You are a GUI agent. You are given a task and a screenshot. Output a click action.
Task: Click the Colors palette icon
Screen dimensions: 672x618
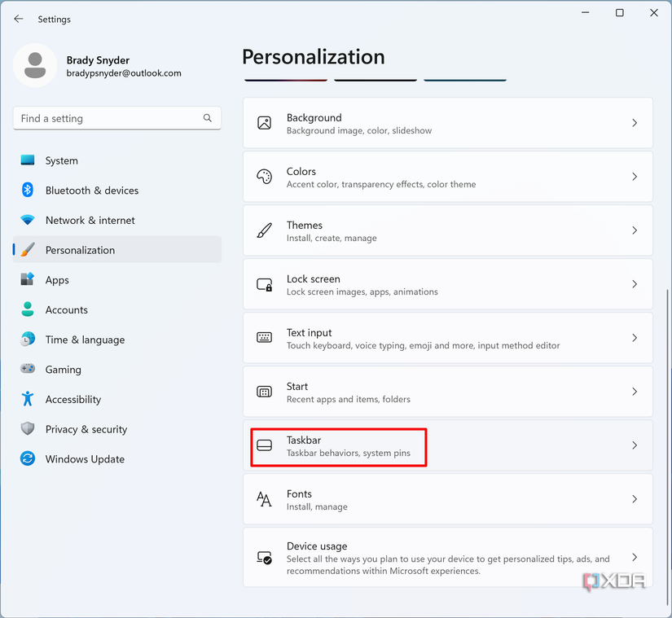[264, 177]
